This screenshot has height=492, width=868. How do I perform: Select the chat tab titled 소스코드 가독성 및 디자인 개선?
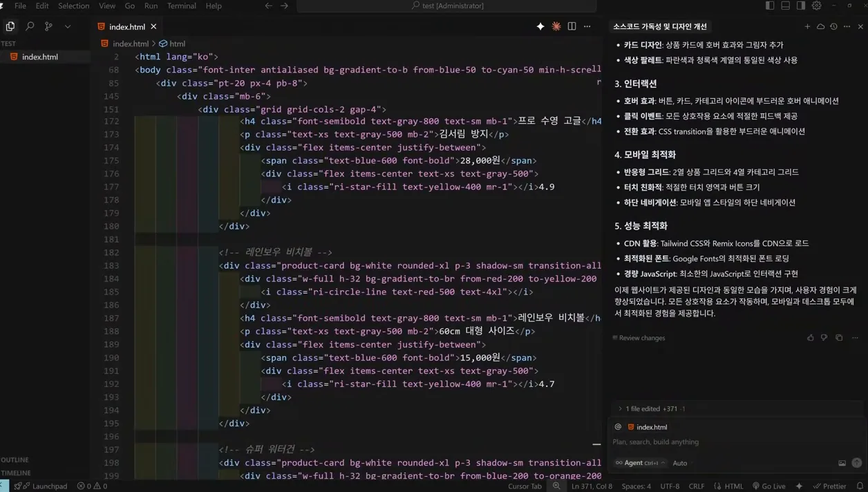tap(660, 26)
